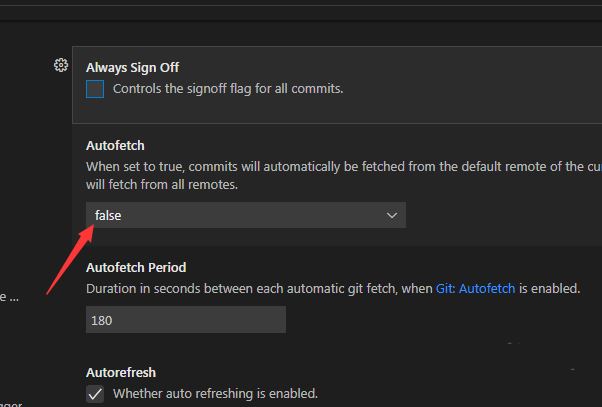Click the chevron arrow of the Autofetch dropdown
This screenshot has height=407, width=602.
coord(392,215)
